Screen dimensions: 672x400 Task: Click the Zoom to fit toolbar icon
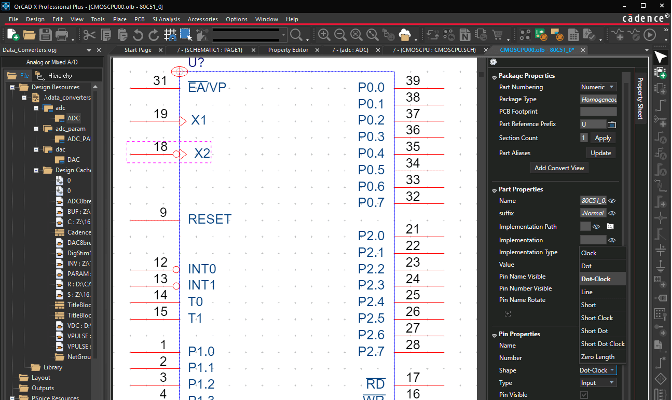pyautogui.click(x=356, y=35)
